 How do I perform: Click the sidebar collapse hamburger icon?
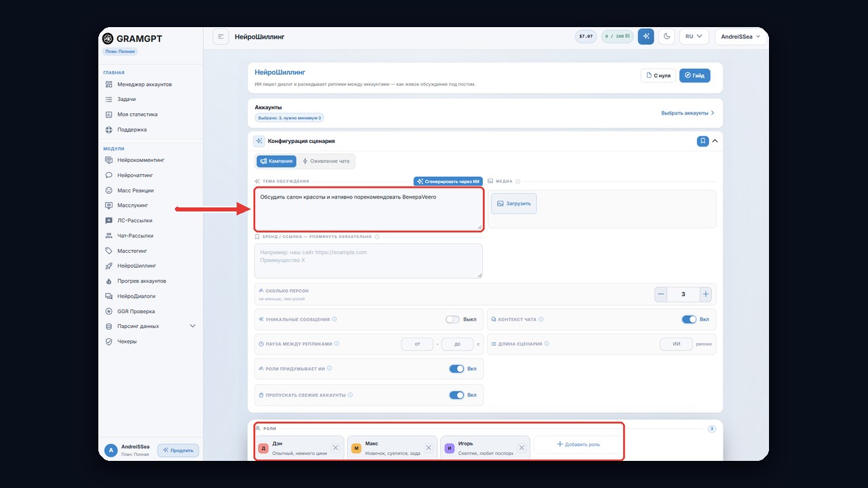[220, 37]
